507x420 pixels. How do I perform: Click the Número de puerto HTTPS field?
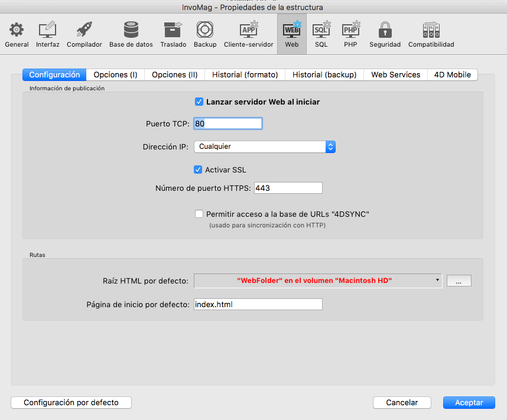[x=288, y=188]
